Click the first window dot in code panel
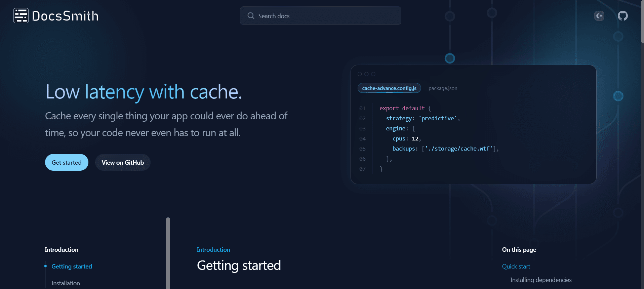The height and width of the screenshot is (289, 644). click(360, 74)
